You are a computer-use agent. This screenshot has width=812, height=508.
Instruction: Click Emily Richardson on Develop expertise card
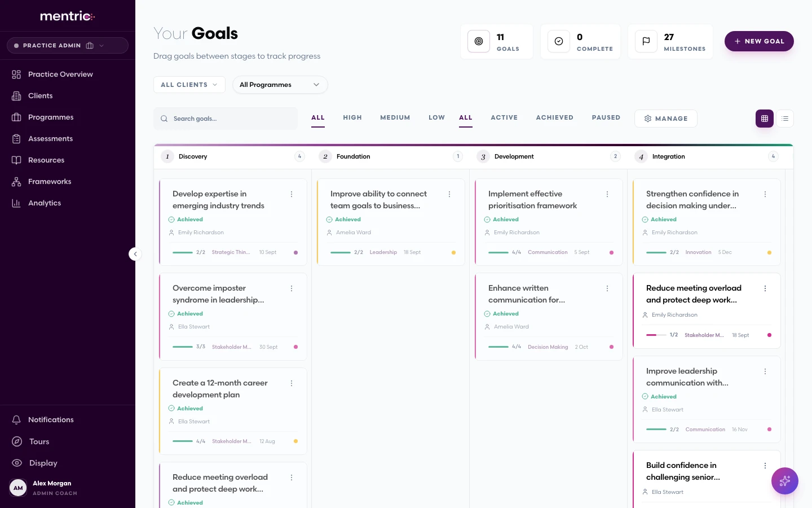[201, 233]
